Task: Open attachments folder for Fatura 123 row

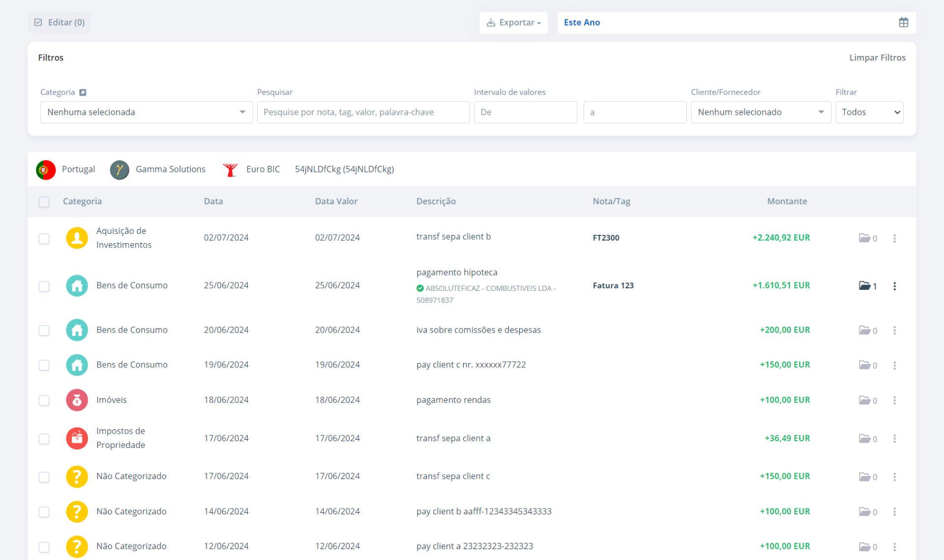Action: (865, 286)
